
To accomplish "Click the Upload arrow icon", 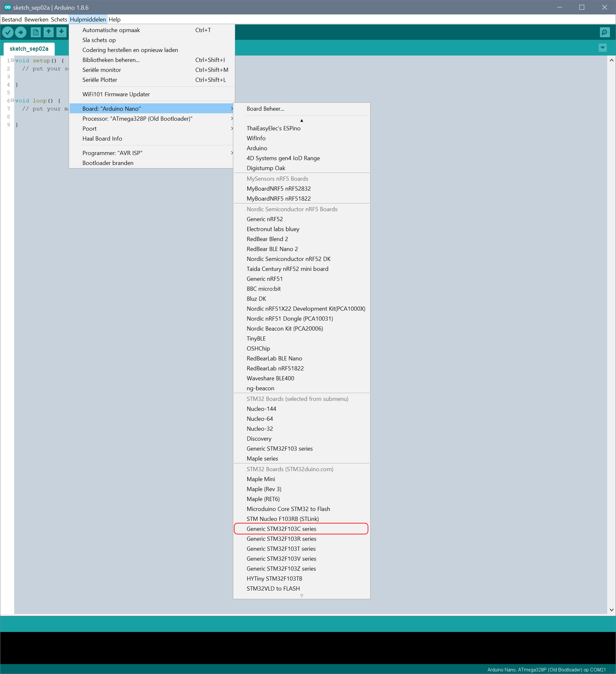I will click(x=21, y=32).
